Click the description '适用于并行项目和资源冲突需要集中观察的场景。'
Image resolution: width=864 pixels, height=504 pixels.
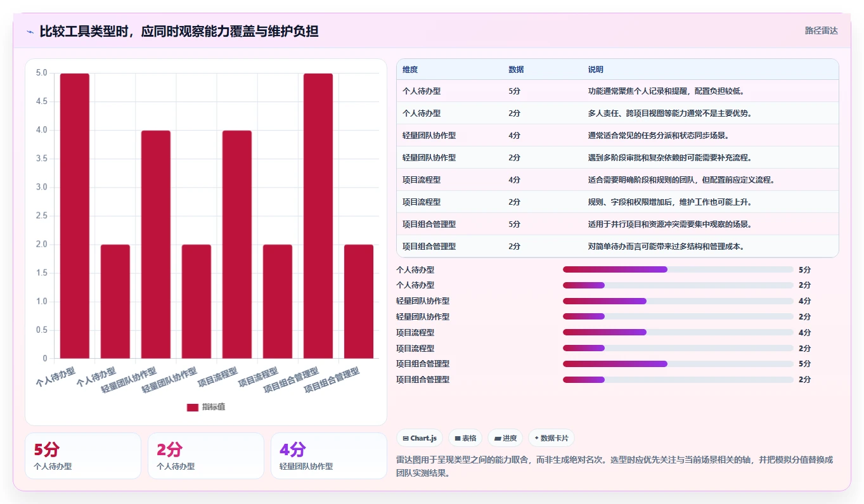click(x=670, y=224)
